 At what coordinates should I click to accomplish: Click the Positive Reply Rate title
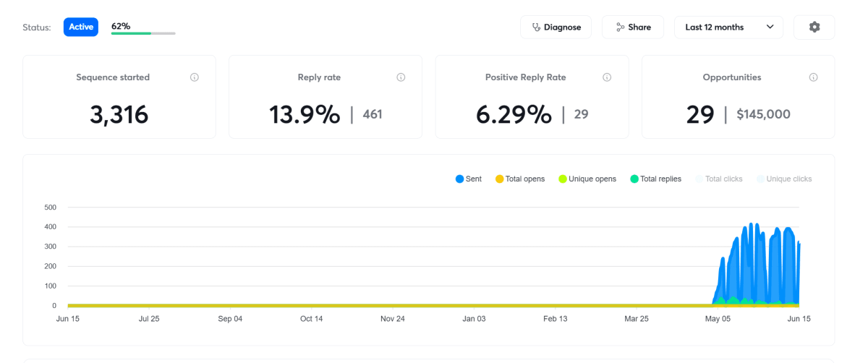[x=526, y=77]
